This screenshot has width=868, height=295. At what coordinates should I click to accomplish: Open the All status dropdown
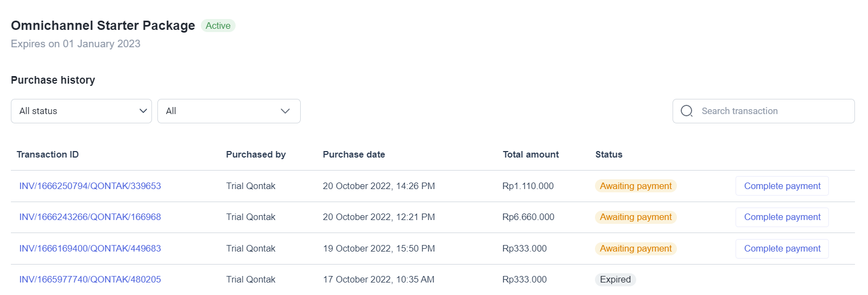[81, 111]
